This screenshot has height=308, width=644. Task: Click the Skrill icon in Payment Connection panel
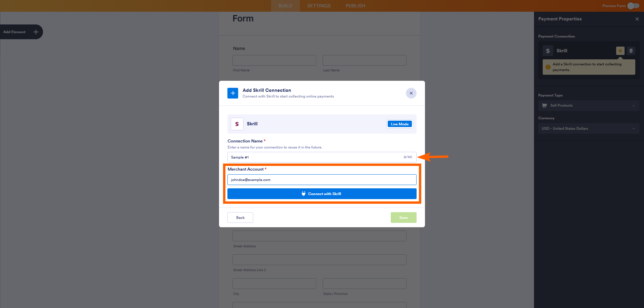pyautogui.click(x=548, y=51)
